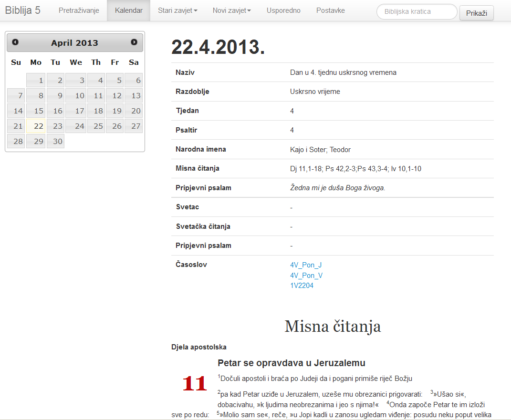Click the Prikaži button
The width and height of the screenshot is (511, 420).
tap(476, 13)
